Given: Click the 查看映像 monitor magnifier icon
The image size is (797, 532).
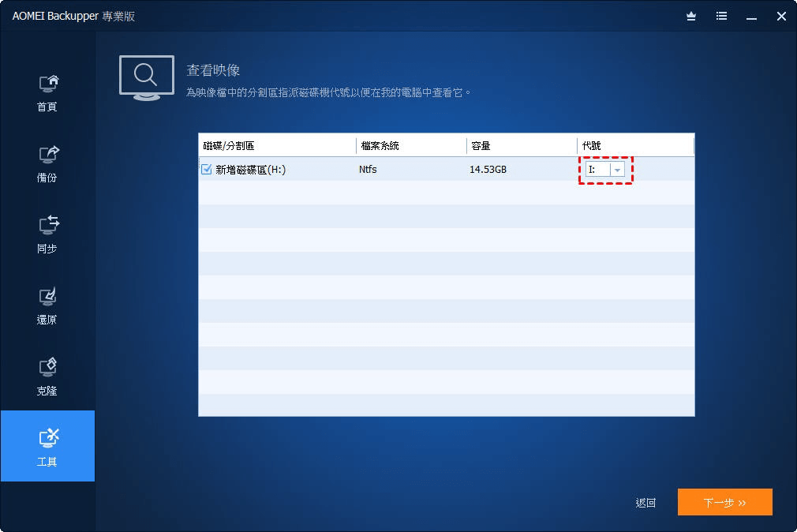Looking at the screenshot, I should point(147,78).
